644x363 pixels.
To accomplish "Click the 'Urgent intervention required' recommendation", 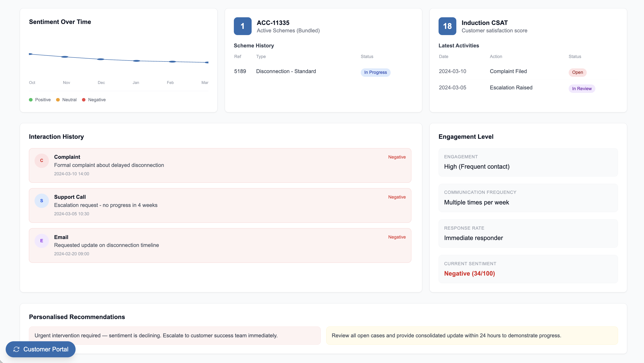I will coord(175,335).
